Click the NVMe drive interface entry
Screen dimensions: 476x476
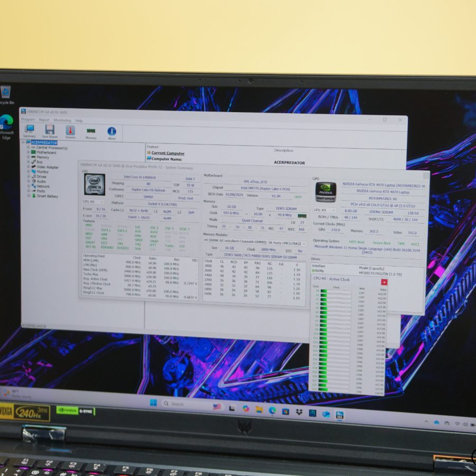[318, 270]
